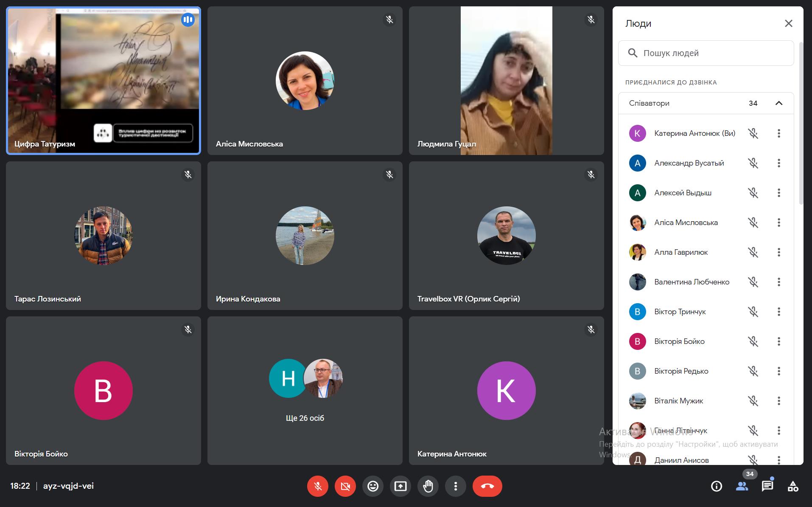Screen dimensions: 812x507
Task: Select the Цифра Татуризм video tile
Action: point(103,81)
